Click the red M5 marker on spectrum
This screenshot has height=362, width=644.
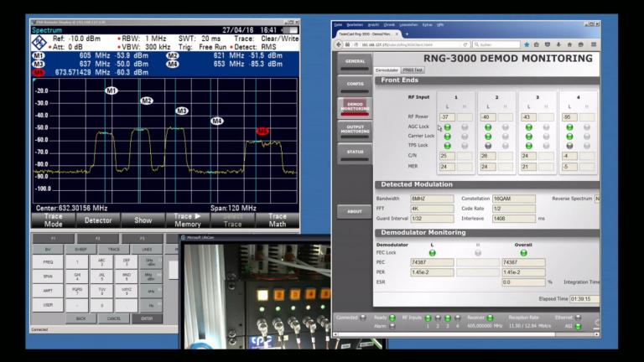262,132
